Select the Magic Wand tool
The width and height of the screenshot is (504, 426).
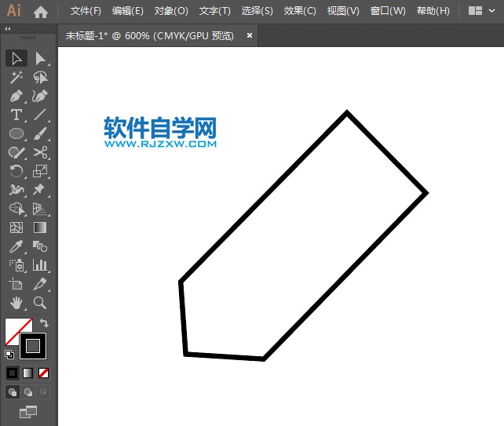point(16,77)
